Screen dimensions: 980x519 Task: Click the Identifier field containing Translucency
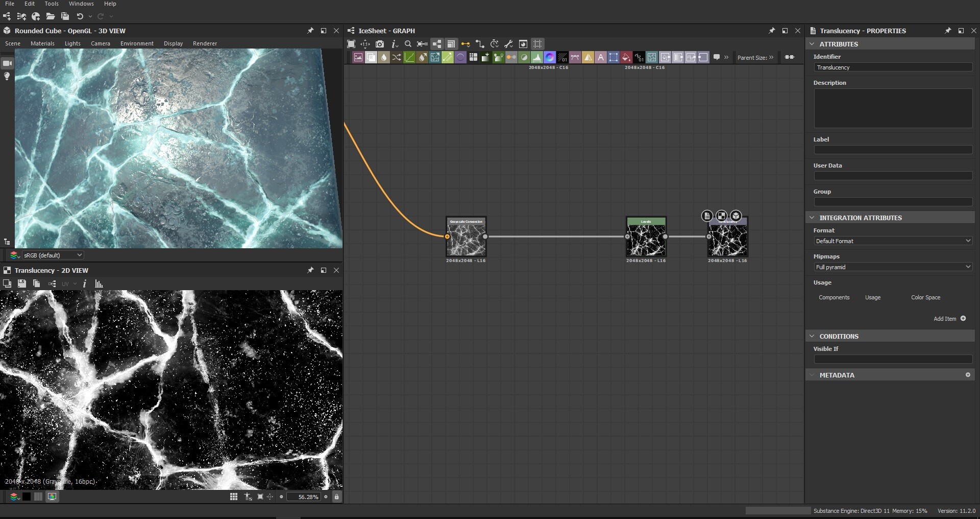tap(893, 67)
